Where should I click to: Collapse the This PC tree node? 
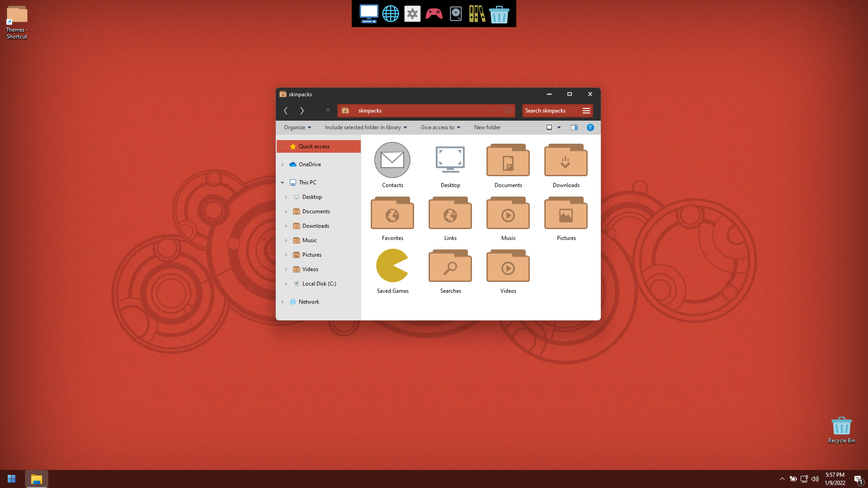coord(283,183)
